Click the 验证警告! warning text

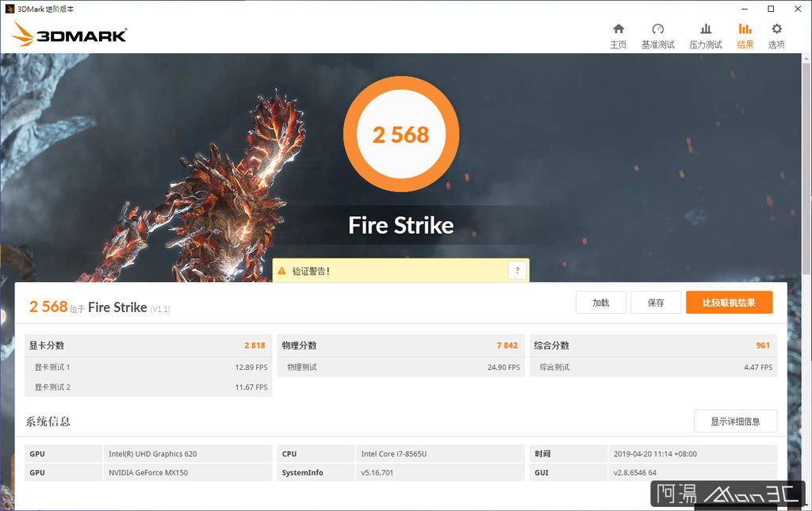(311, 271)
